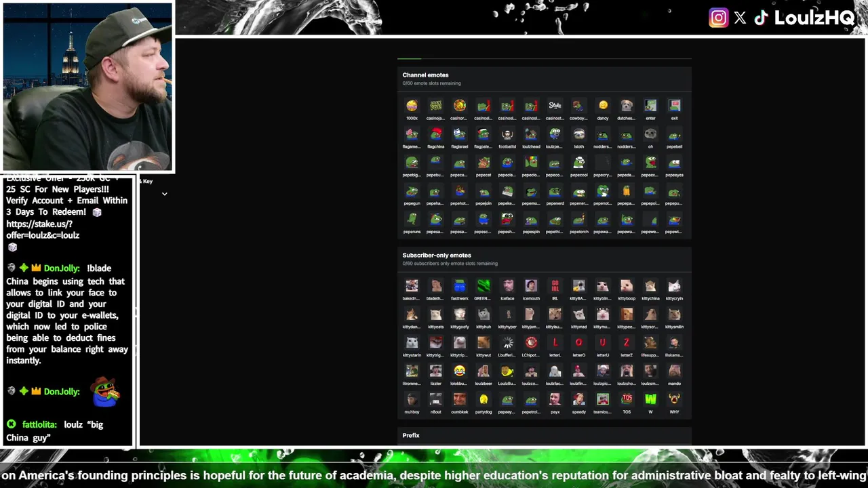Click the pepenerd emote
868x488 pixels.
click(555, 191)
